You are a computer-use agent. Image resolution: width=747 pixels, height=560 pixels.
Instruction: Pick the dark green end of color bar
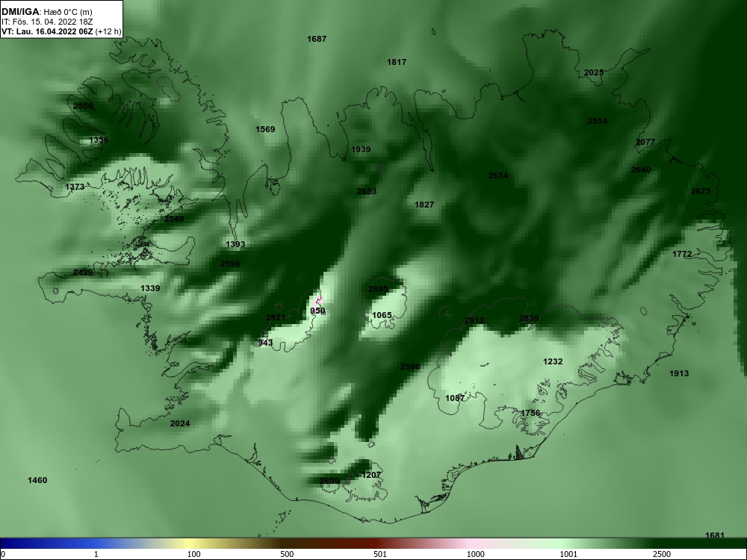pos(701,544)
